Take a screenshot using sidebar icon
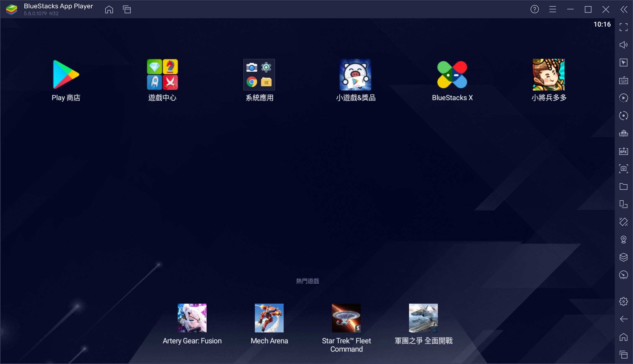633x364 pixels. pyautogui.click(x=624, y=169)
